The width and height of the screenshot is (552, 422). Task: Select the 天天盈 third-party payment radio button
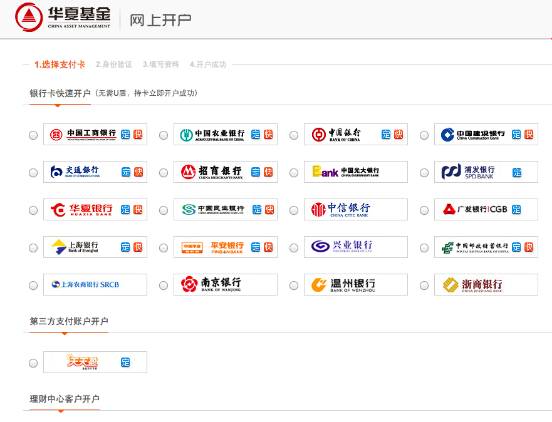33,363
